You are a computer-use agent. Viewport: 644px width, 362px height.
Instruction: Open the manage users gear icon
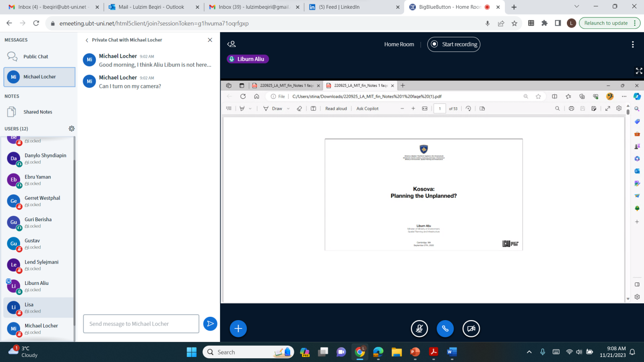(72, 129)
